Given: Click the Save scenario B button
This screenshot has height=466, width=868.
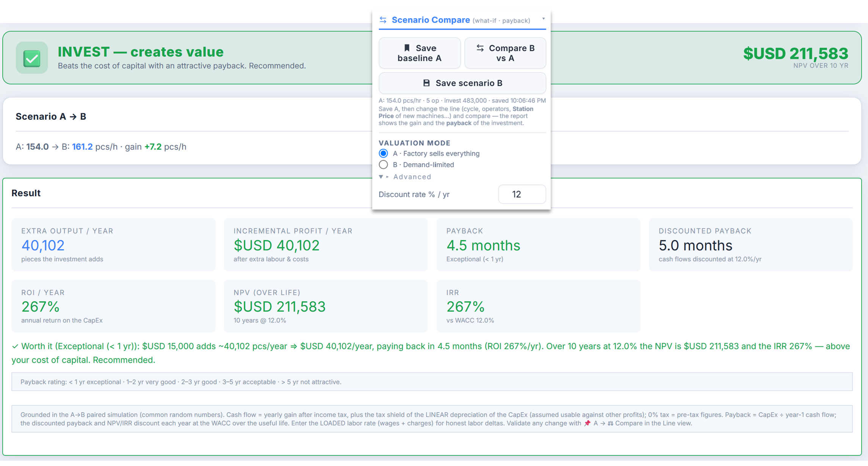Looking at the screenshot, I should coord(462,83).
